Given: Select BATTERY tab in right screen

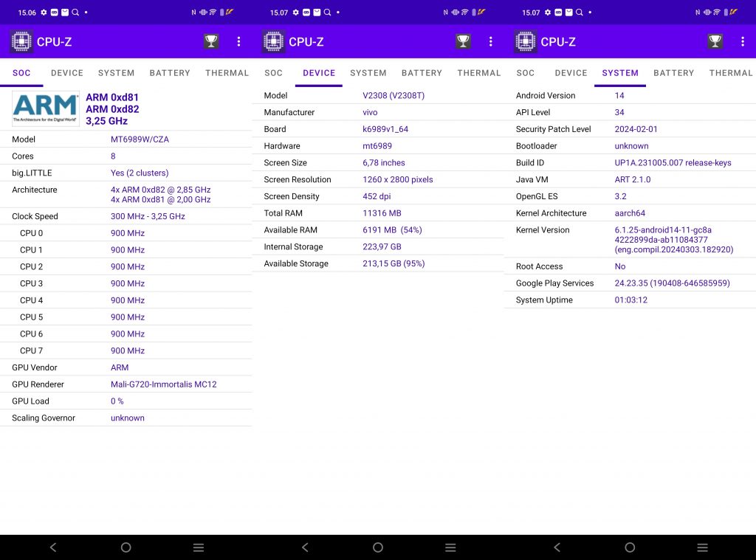Looking at the screenshot, I should click(x=673, y=73).
